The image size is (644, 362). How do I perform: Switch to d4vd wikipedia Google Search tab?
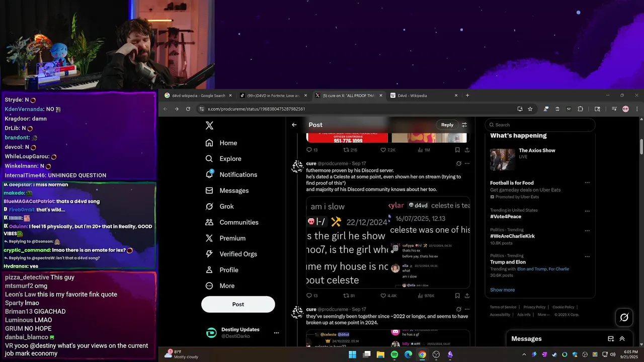pos(198,96)
